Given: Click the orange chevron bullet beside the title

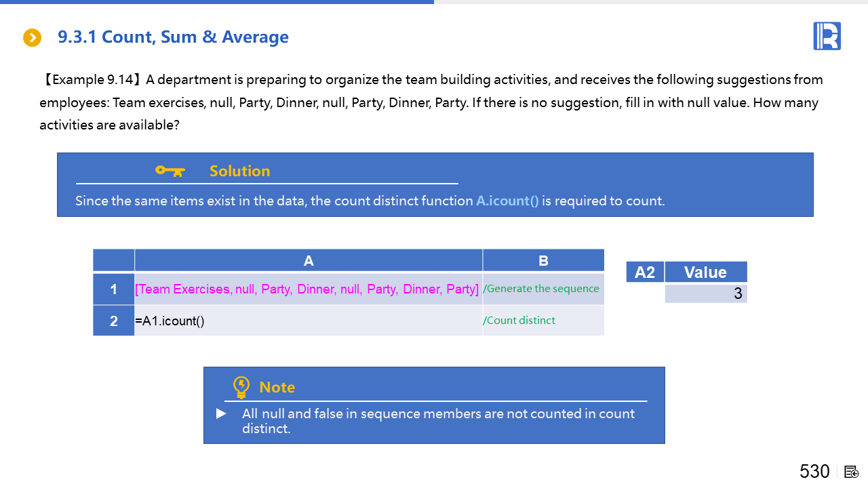Looking at the screenshot, I should [x=32, y=38].
